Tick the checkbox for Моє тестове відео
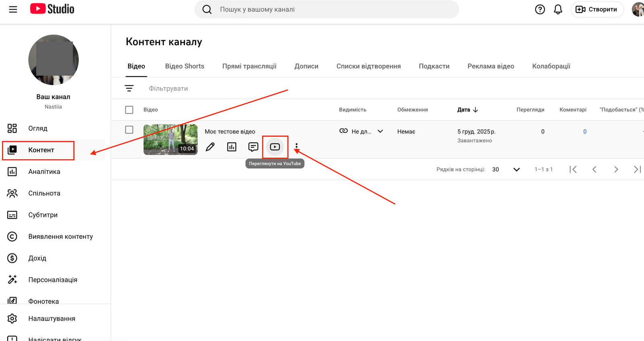644x341 pixels. 129,130
